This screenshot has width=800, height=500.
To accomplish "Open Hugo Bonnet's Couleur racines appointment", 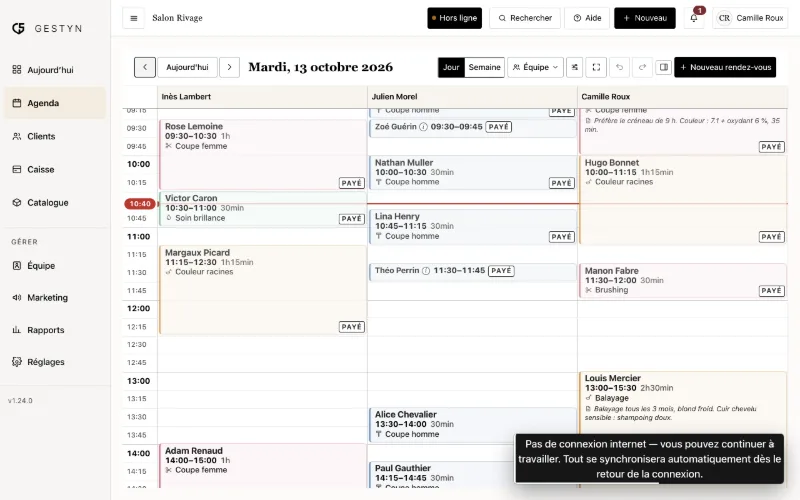I will point(683,200).
